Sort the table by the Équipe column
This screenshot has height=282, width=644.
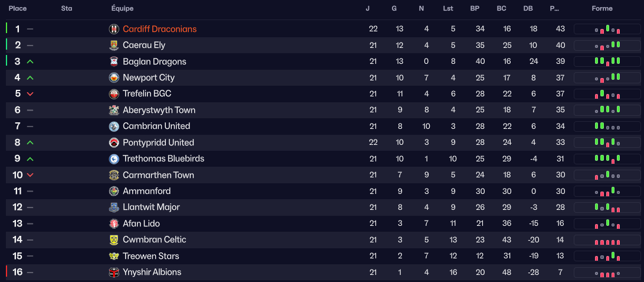point(122,9)
